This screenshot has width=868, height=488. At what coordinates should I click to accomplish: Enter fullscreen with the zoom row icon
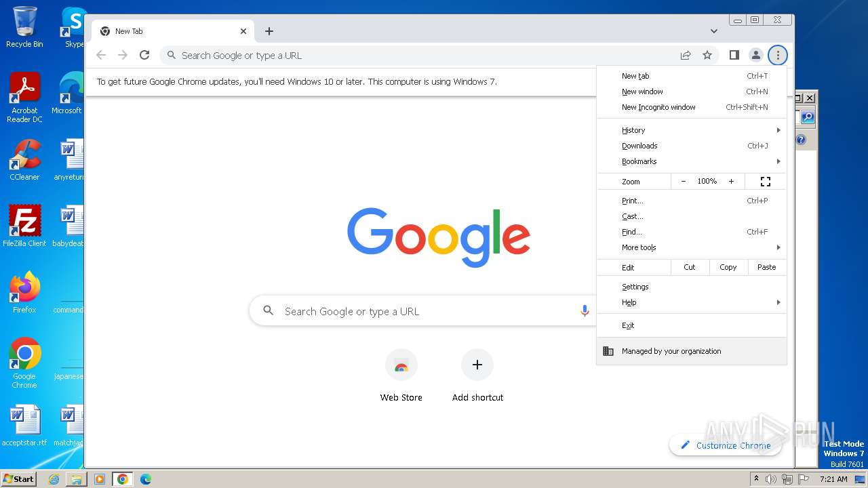tap(766, 182)
